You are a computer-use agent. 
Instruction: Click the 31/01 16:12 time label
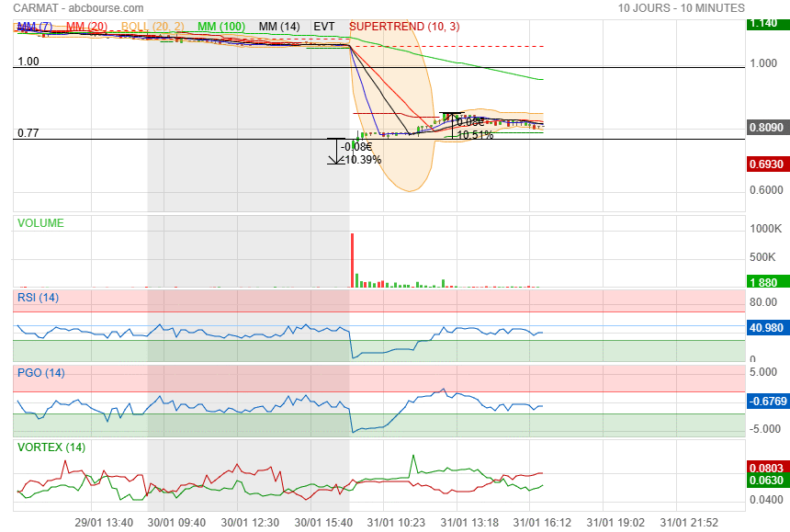(x=542, y=523)
